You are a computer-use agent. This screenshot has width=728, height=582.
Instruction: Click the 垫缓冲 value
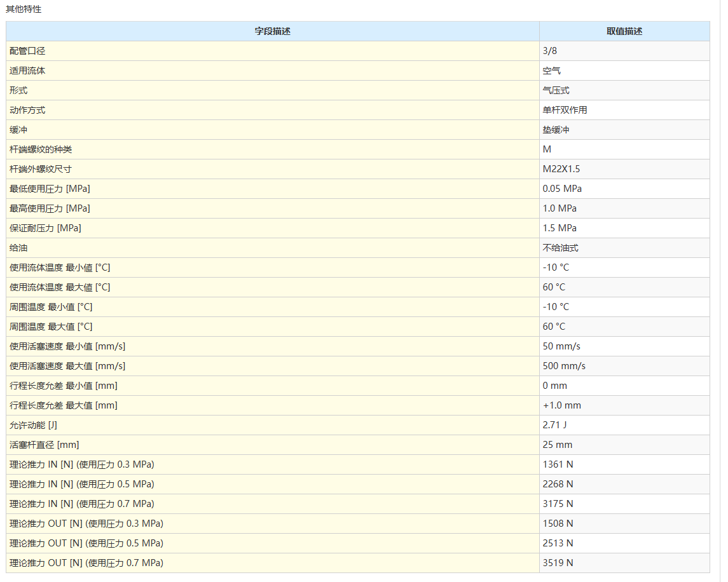pos(556,130)
